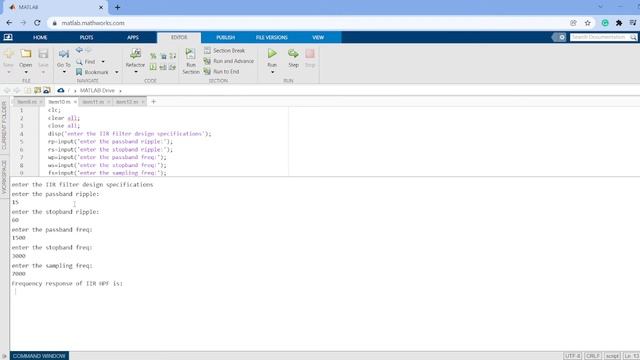Switch to the PUBLISH tab
The width and height of the screenshot is (640, 360).
click(x=225, y=37)
